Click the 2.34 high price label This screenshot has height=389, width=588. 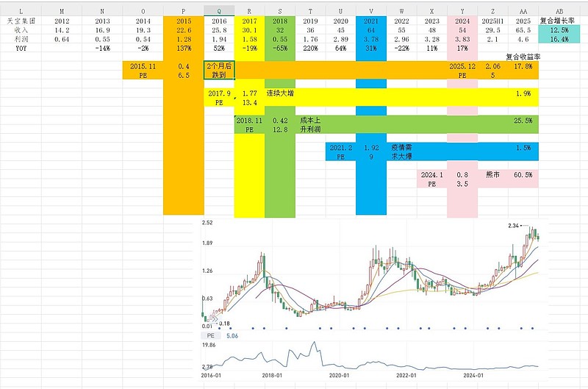[513, 226]
